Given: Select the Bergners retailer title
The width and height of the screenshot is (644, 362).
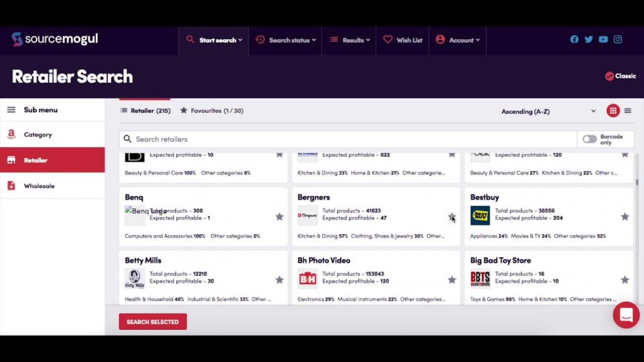Looking at the screenshot, I should (314, 197).
